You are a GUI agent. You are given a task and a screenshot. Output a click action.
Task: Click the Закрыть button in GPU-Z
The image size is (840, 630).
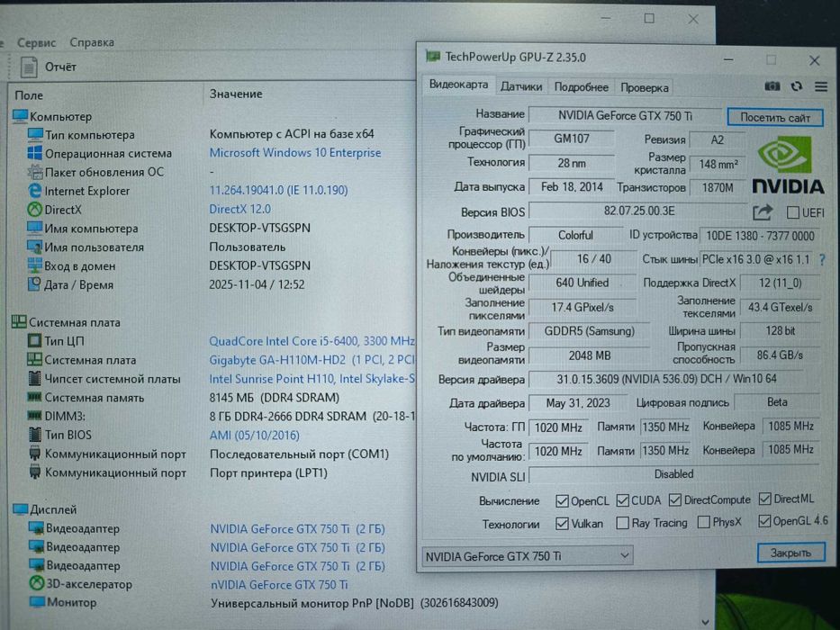[790, 553]
